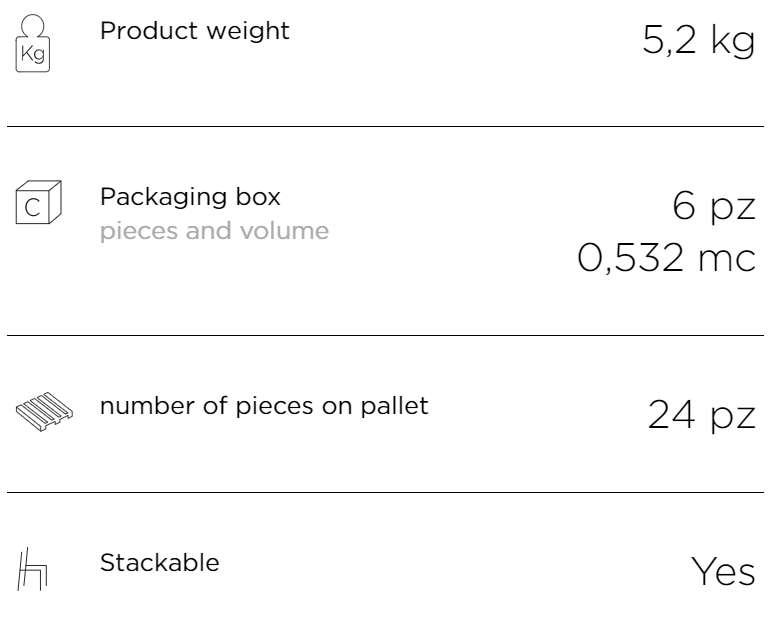The width and height of the screenshot is (768, 629).
Task: Click the divider below Product weight
Action: click(x=385, y=126)
